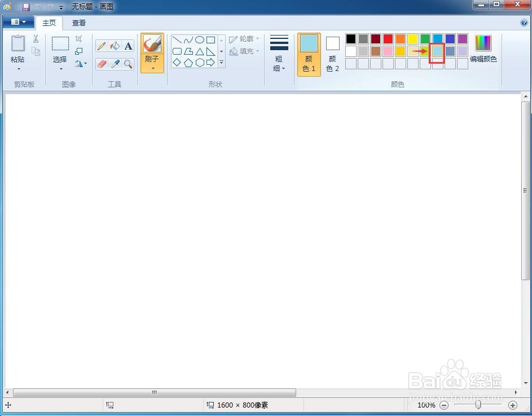The width and height of the screenshot is (532, 416).
Task: Open the Paint file menu button
Action: coord(18,23)
